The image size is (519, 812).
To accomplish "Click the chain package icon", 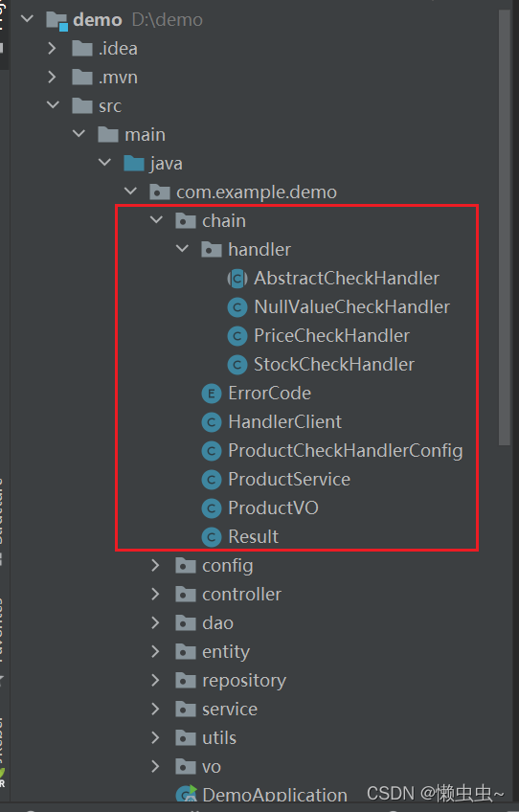I will click(186, 220).
